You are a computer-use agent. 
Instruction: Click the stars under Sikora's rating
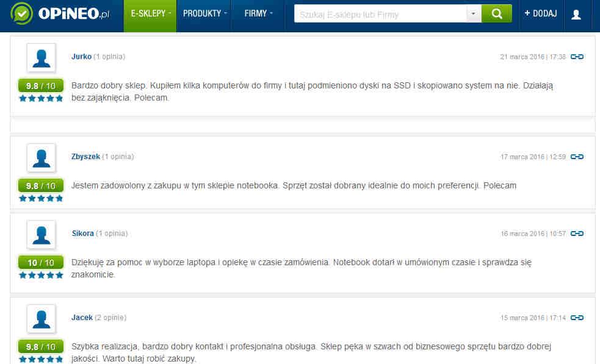point(41,275)
